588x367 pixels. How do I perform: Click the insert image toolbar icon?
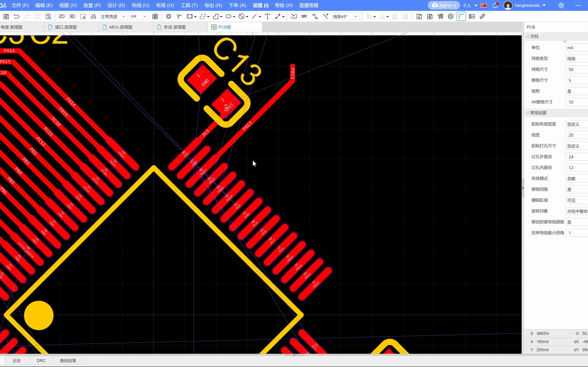(472, 16)
